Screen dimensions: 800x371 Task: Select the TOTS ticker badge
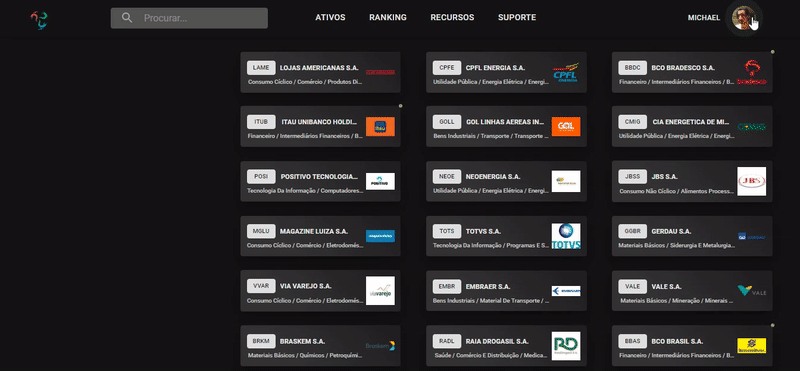pyautogui.click(x=447, y=231)
